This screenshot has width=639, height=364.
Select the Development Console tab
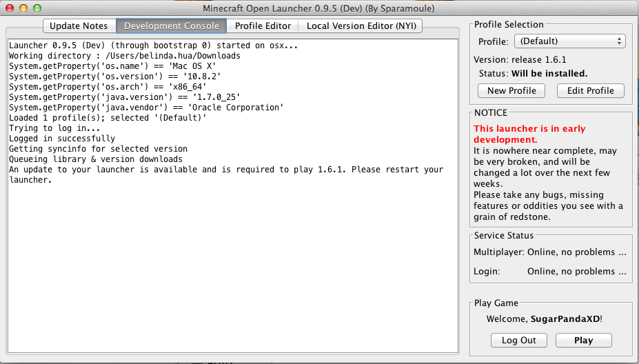[x=172, y=26]
